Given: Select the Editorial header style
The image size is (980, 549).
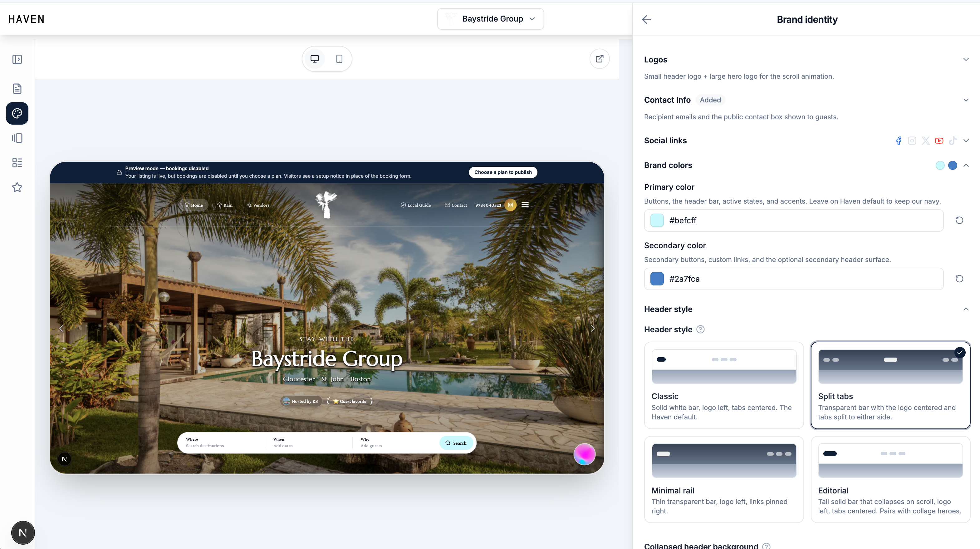Looking at the screenshot, I should coord(890,479).
